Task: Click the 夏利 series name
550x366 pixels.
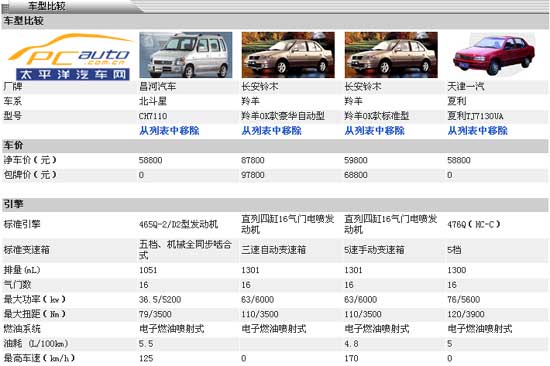Action: (x=457, y=101)
